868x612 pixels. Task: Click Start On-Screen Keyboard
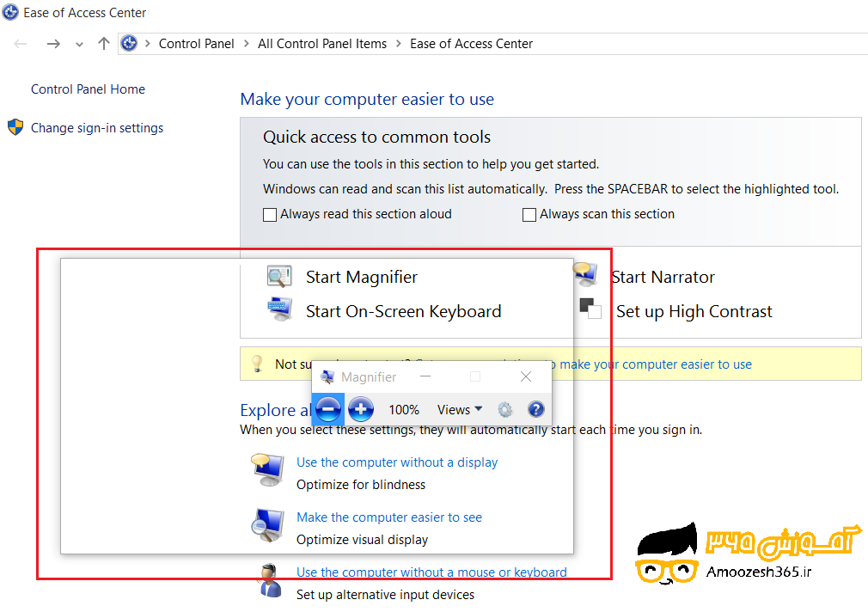[404, 311]
